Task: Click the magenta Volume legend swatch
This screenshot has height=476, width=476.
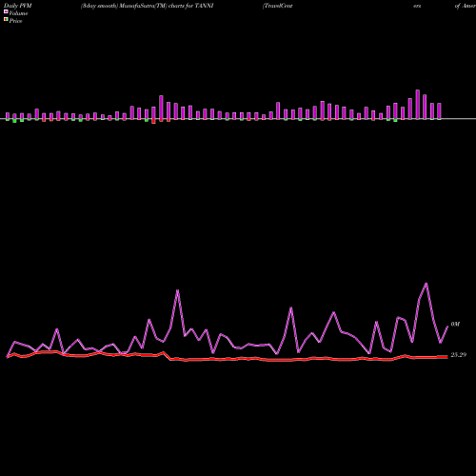Action: pyautogui.click(x=6, y=12)
